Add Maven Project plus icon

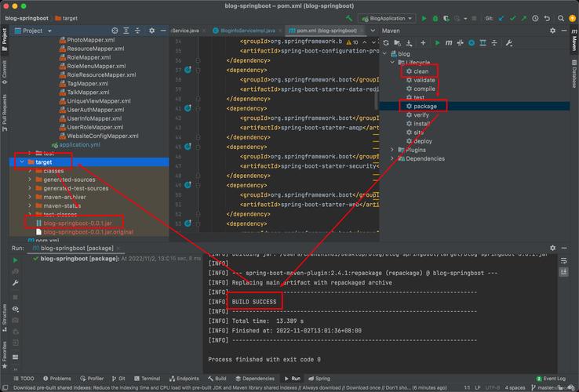point(423,43)
